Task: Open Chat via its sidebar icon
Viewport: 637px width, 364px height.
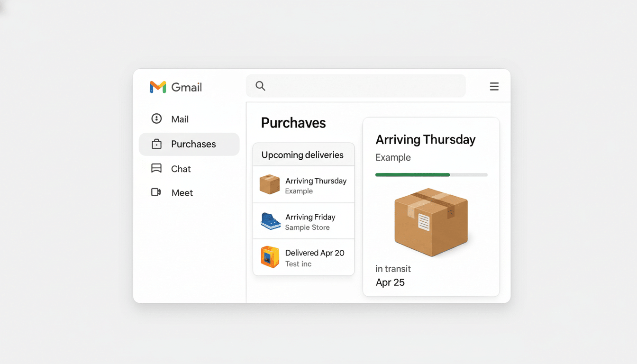Action: tap(156, 168)
